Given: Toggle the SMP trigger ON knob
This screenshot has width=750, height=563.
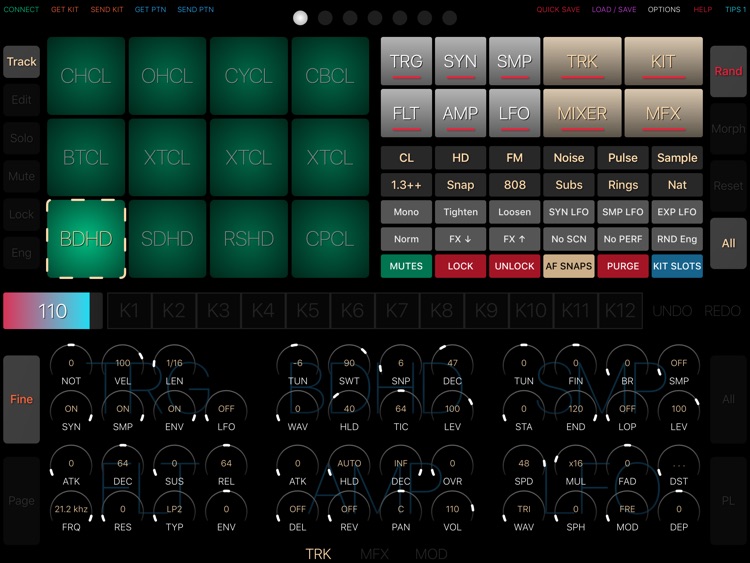Looking at the screenshot, I should click(x=123, y=410).
